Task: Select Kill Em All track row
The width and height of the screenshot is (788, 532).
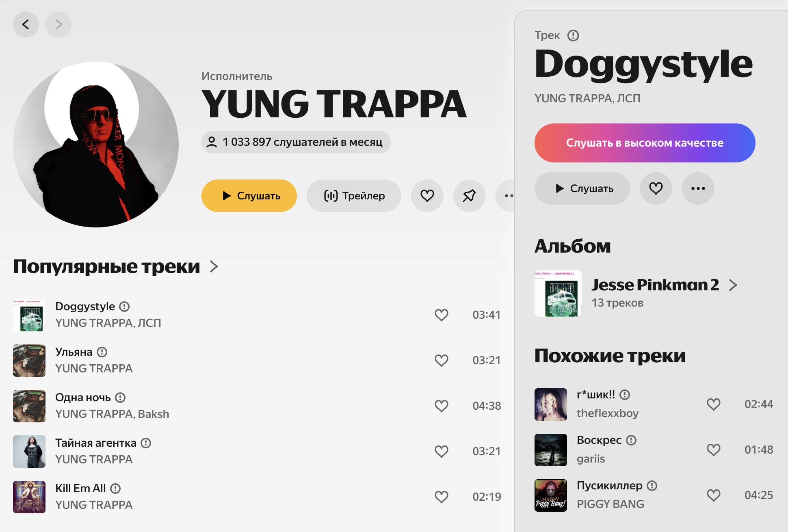Action: click(257, 497)
